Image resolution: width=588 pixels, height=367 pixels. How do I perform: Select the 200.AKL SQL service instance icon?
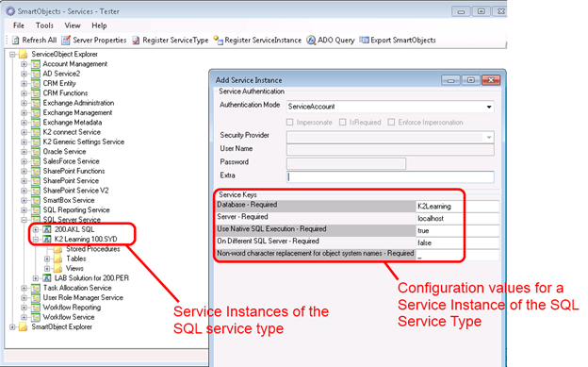point(47,229)
